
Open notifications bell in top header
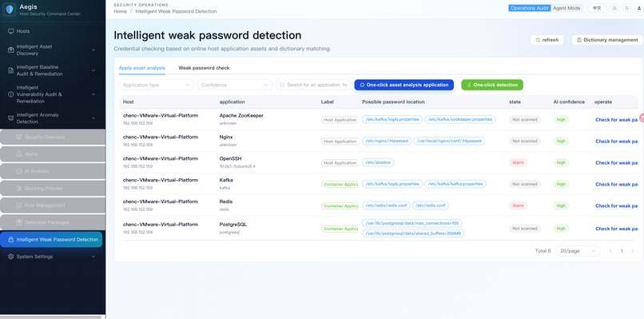pyautogui.click(x=614, y=8)
